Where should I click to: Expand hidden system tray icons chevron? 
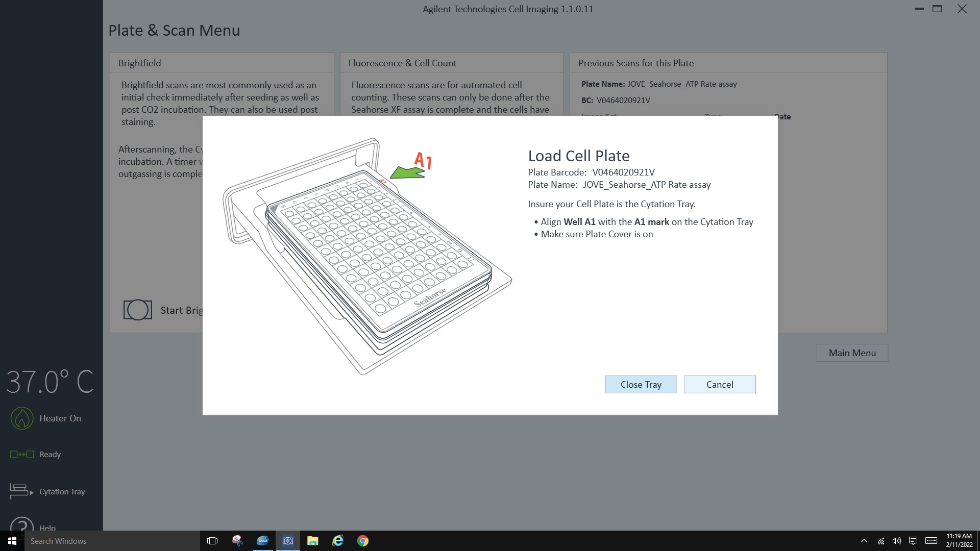pyautogui.click(x=864, y=541)
